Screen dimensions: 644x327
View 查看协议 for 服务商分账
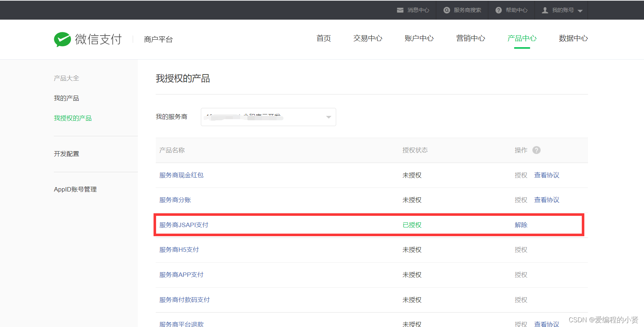[547, 200]
